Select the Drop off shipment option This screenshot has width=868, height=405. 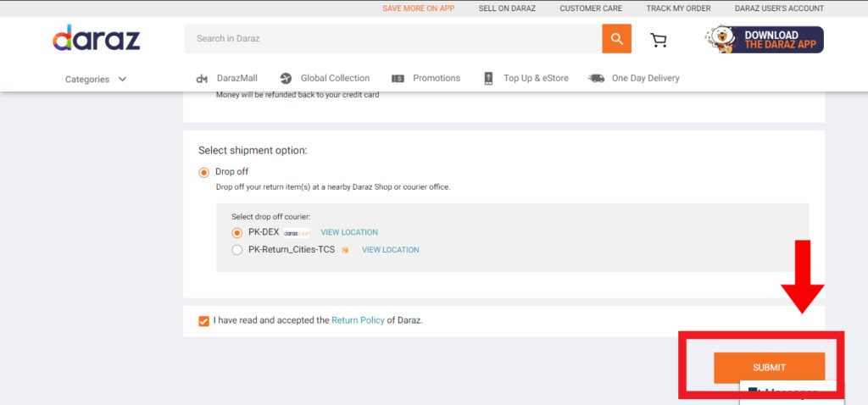pyautogui.click(x=203, y=172)
